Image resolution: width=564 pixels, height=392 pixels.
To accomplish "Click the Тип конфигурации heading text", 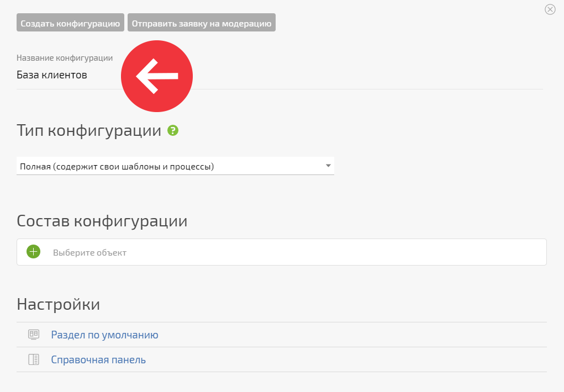I will click(89, 130).
